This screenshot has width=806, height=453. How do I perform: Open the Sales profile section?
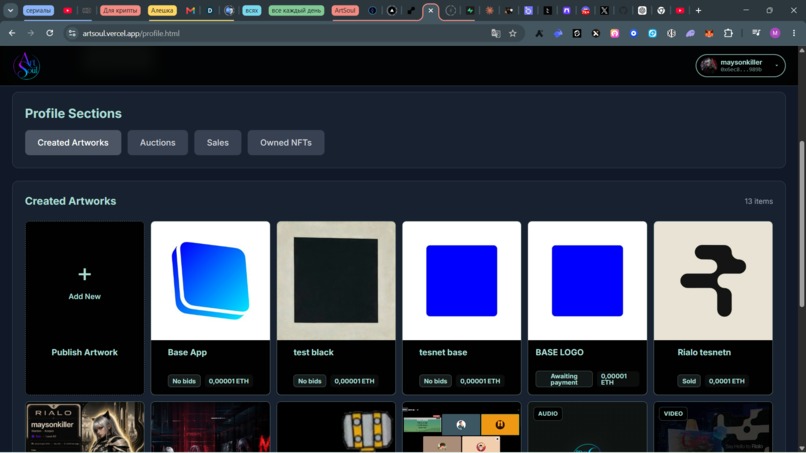tap(217, 142)
